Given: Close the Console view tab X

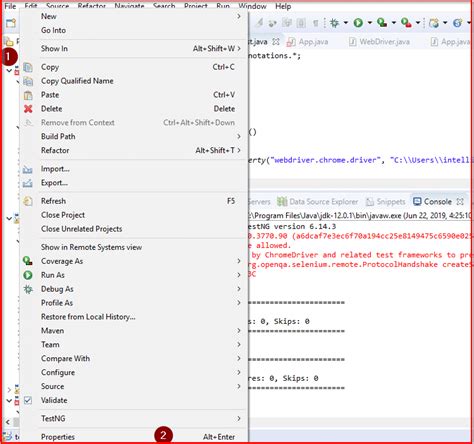Looking at the screenshot, I should 460,201.
